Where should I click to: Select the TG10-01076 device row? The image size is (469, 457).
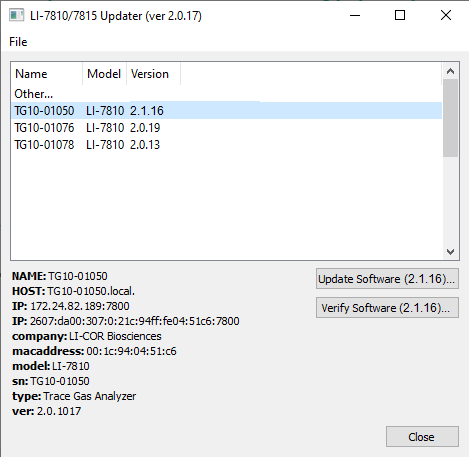click(x=227, y=128)
